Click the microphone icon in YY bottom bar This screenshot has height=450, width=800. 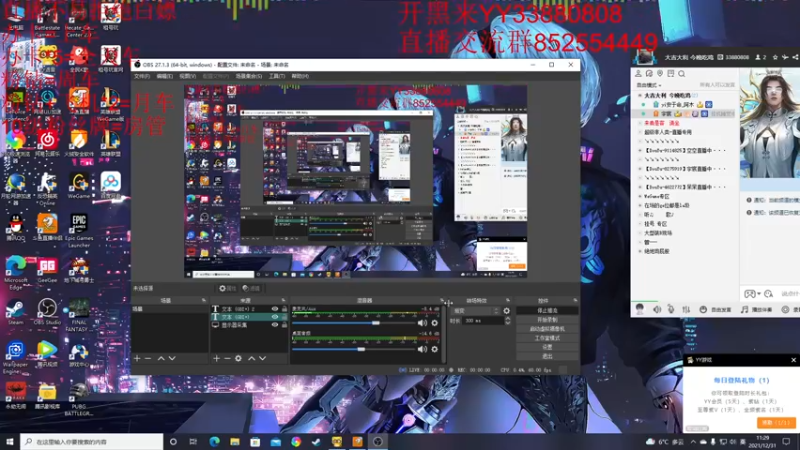[x=671, y=309]
